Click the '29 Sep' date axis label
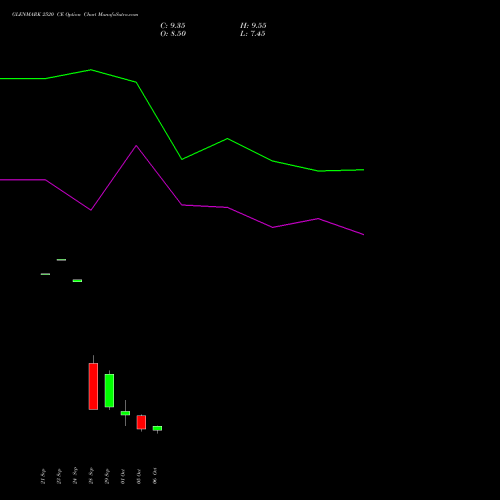This screenshot has width=500, height=500. click(x=107, y=476)
